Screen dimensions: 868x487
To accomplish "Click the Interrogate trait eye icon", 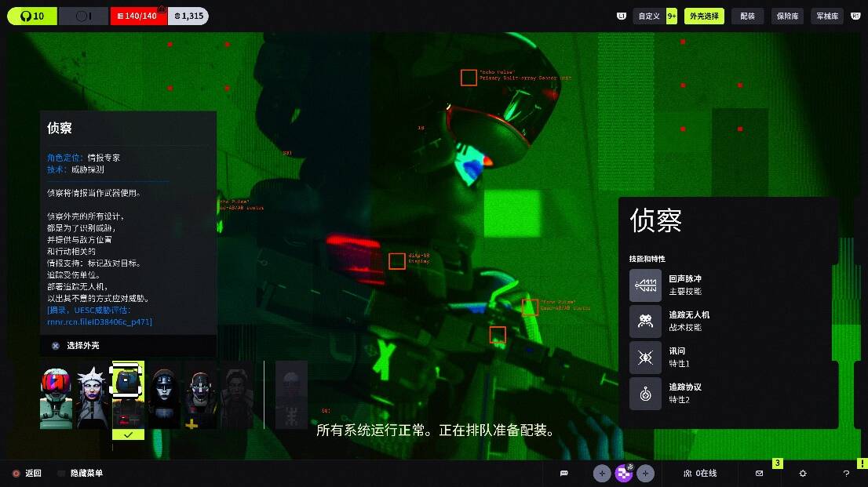I will (645, 358).
